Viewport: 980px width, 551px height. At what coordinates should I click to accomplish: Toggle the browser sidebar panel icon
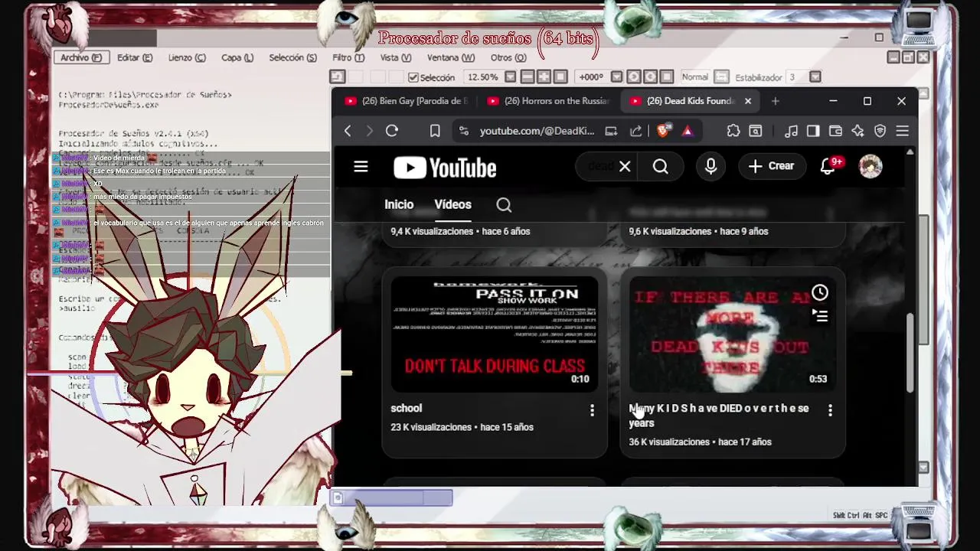[813, 131]
